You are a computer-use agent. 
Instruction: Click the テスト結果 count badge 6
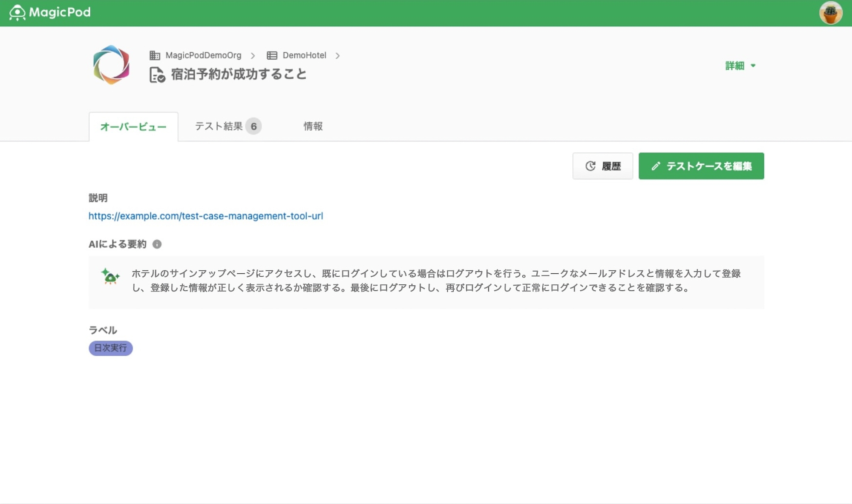(253, 126)
